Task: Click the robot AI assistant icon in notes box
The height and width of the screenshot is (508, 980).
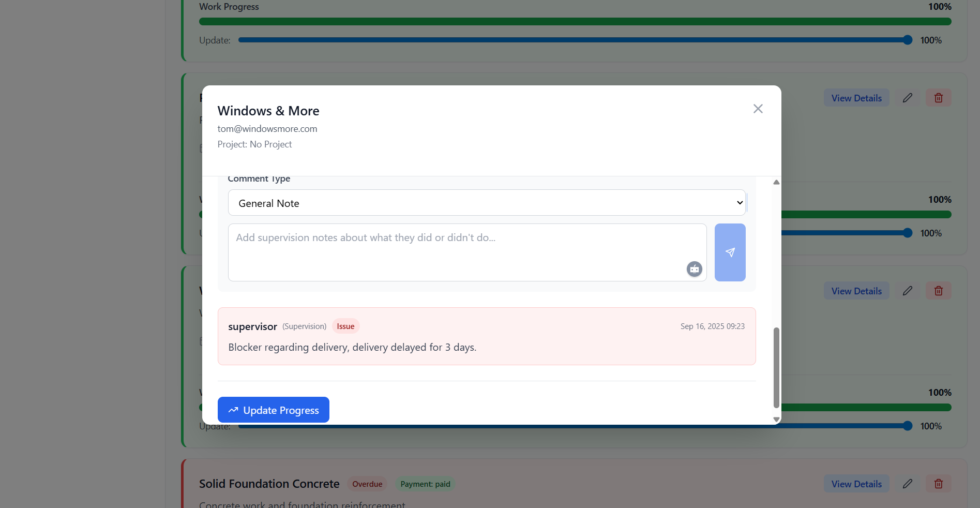Action: (694, 269)
